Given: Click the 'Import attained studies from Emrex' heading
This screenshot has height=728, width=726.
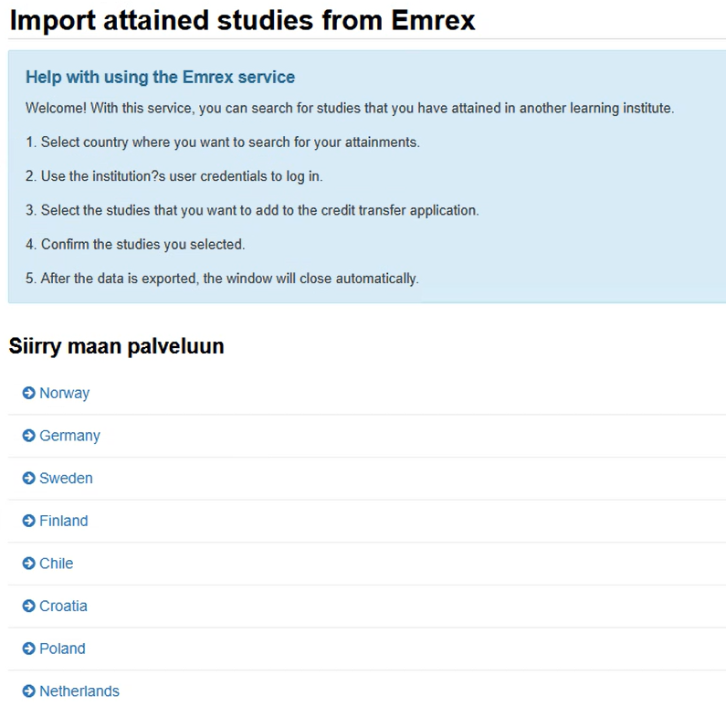Looking at the screenshot, I should coord(242,21).
